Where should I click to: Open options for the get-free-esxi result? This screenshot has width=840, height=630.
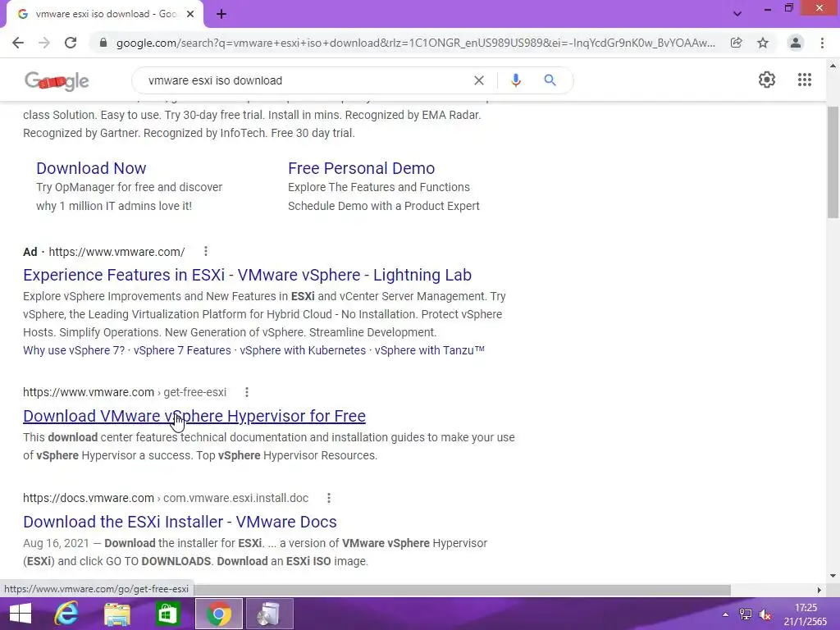[247, 392]
